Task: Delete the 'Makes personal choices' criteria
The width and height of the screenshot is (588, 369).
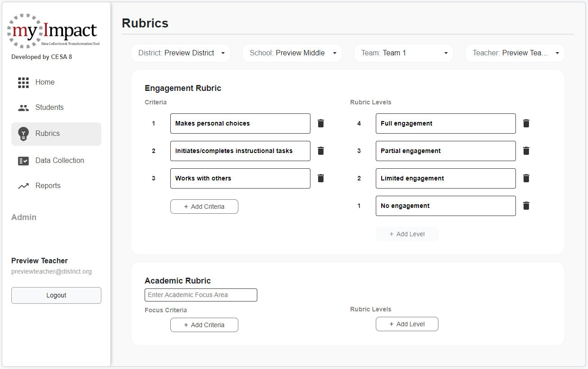Action: pos(321,123)
